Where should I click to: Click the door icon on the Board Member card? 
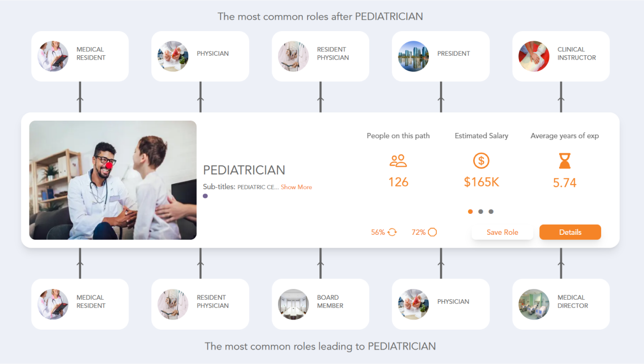tap(293, 304)
